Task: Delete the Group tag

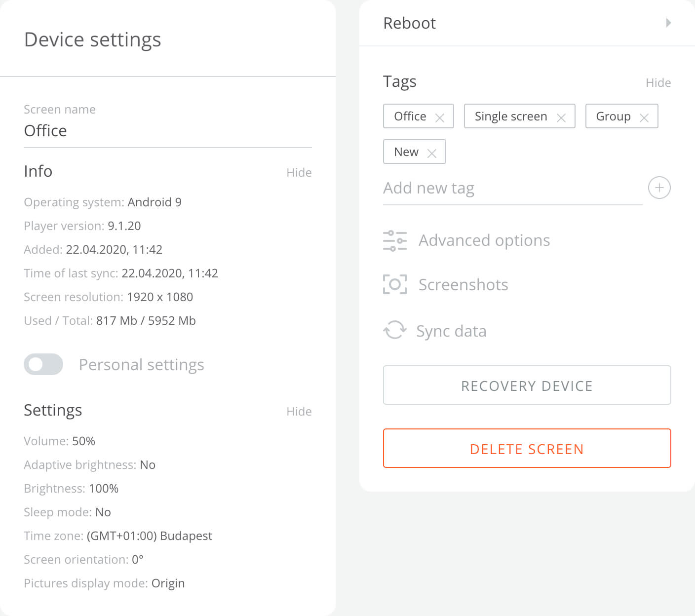Action: 644,117
